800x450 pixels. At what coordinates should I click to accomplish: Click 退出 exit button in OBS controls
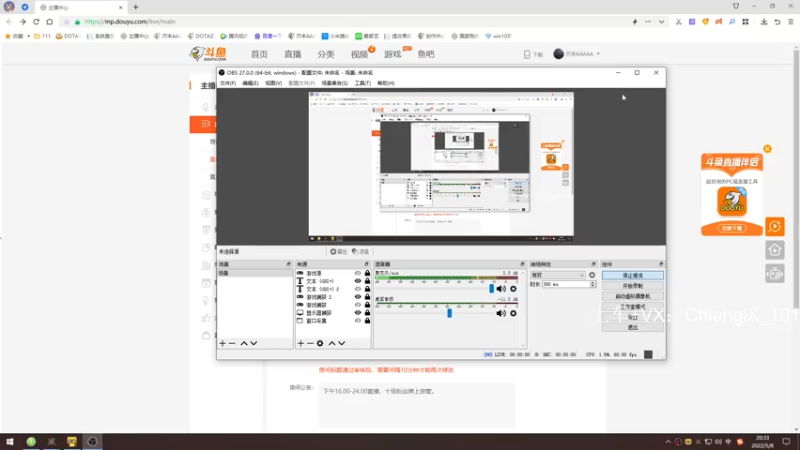[633, 328]
